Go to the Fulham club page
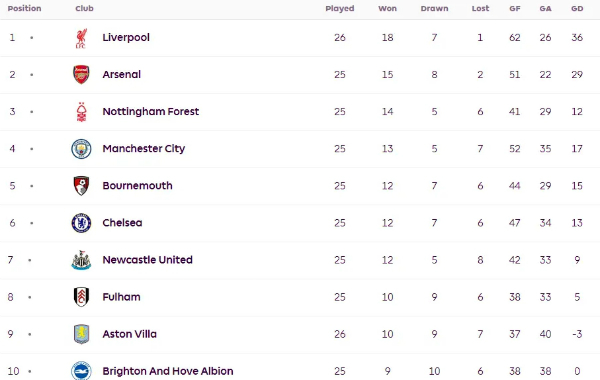This screenshot has height=380, width=600. [x=121, y=297]
